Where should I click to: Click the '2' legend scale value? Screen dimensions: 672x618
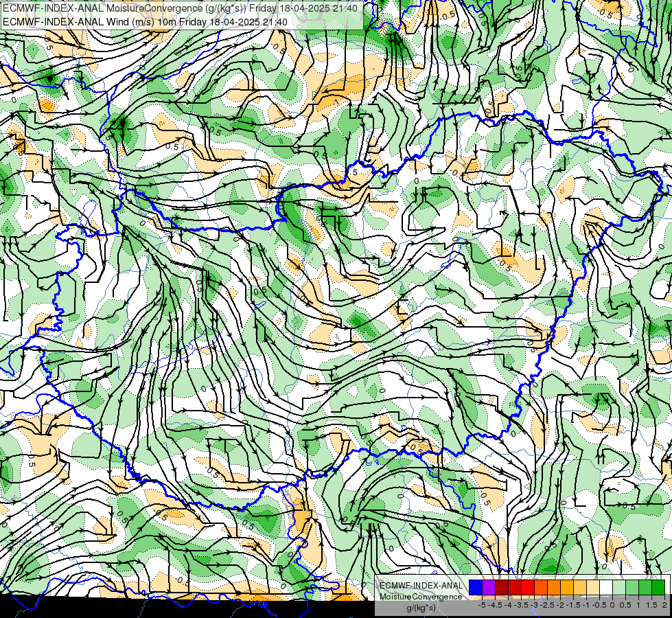point(664,605)
